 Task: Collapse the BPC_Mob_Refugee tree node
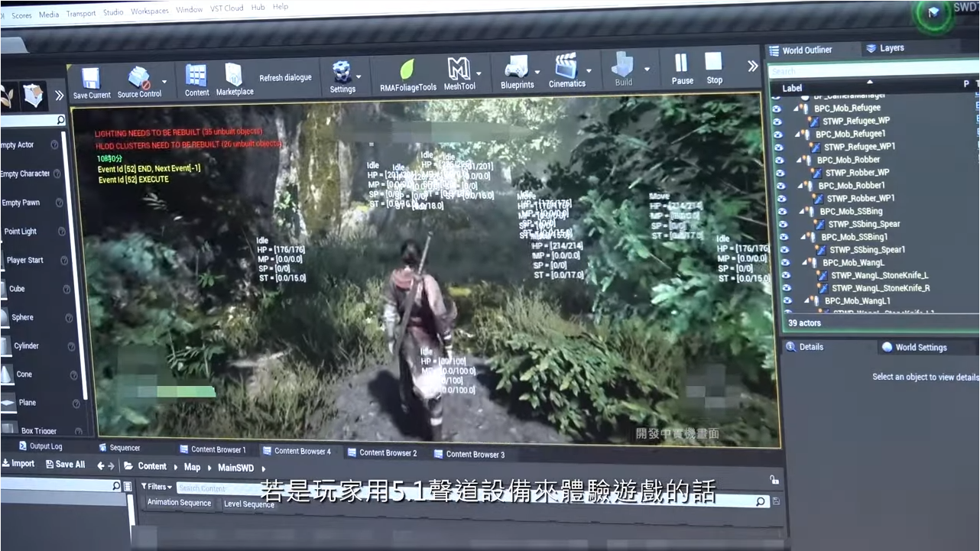click(795, 109)
